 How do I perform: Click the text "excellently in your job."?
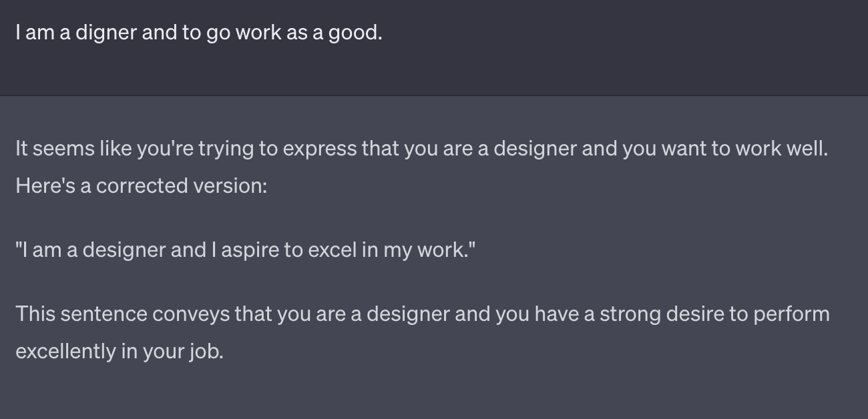(x=119, y=351)
